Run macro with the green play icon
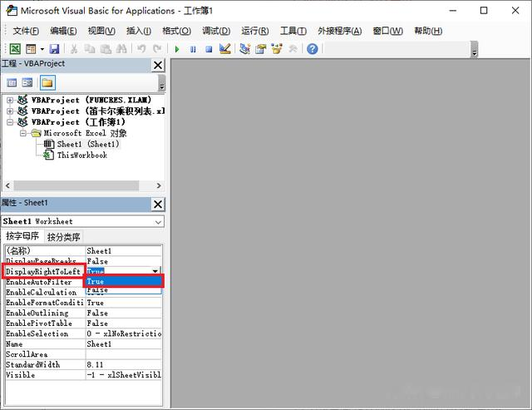Viewport: 532px width, 410px height. 177,50
